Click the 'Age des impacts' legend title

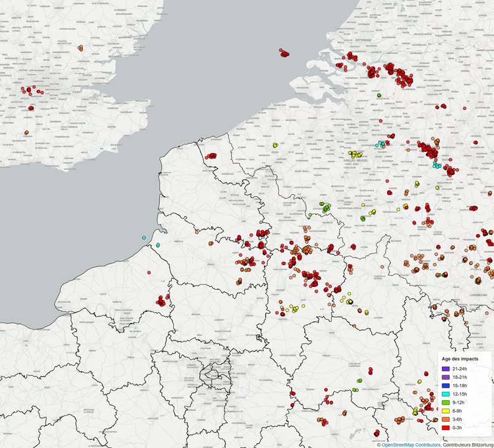460,360
